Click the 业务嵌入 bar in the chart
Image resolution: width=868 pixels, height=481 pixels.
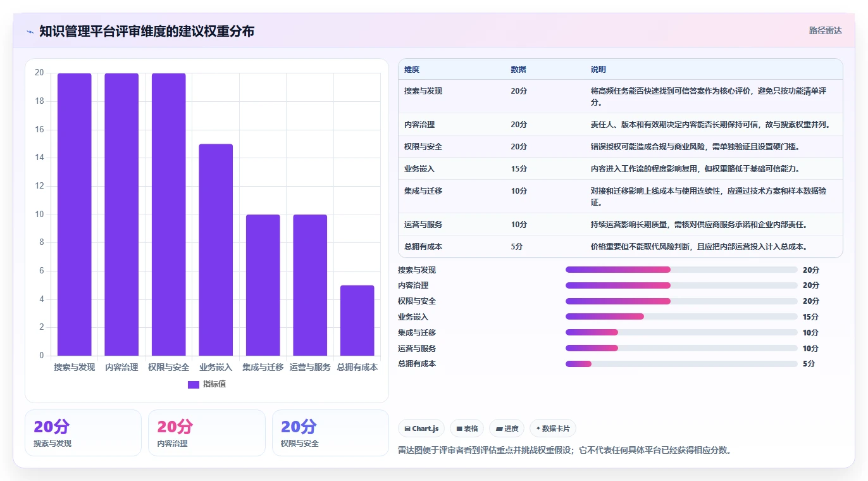click(216, 250)
